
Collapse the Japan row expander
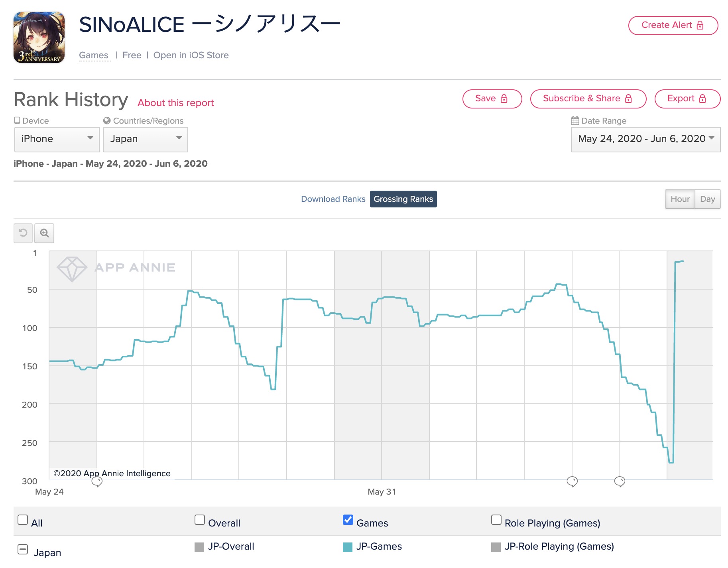(23, 549)
